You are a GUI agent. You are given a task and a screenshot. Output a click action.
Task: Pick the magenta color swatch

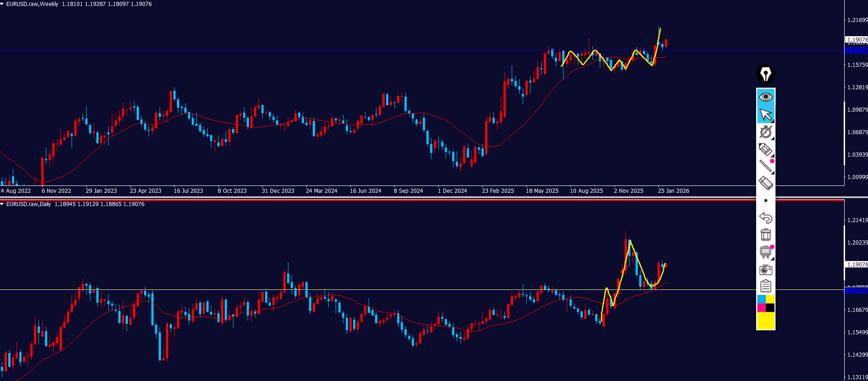761,308
